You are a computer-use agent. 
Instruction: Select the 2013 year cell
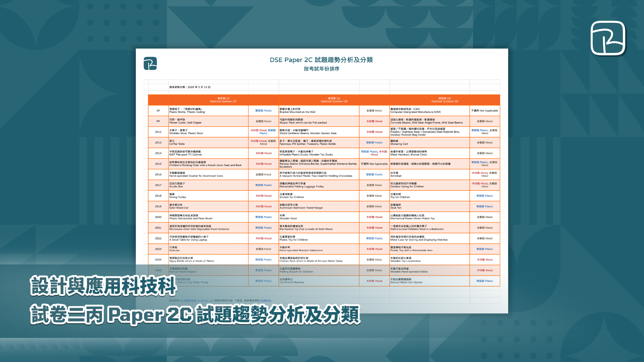[x=158, y=142]
